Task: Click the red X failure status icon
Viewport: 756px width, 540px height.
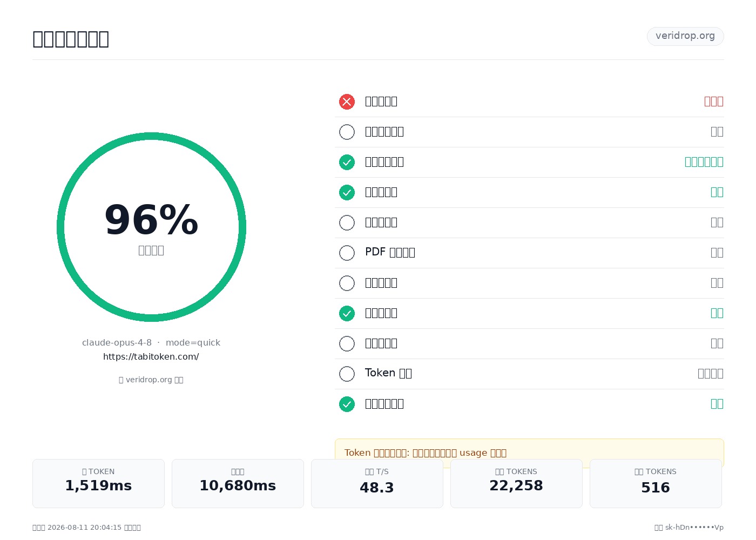Action: click(x=347, y=102)
